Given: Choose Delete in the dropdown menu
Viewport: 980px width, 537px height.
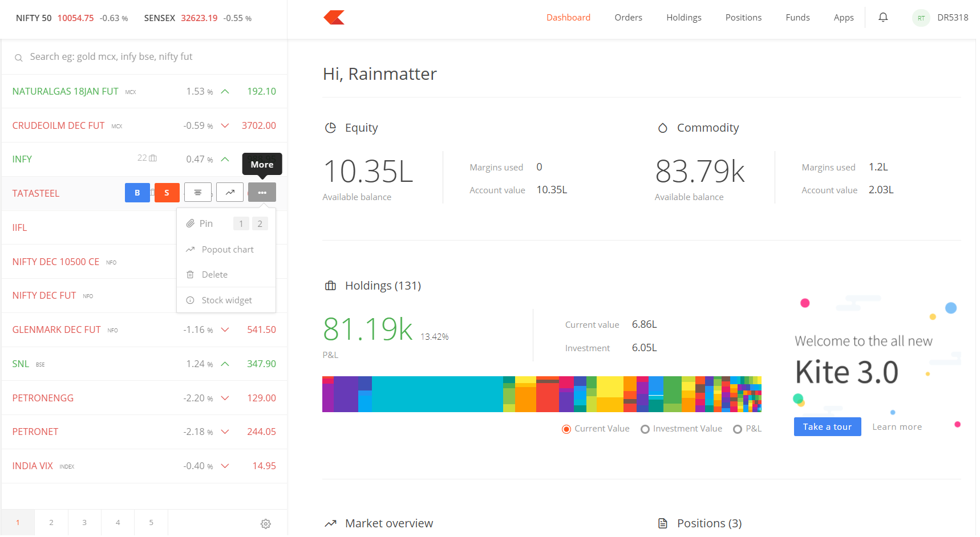Looking at the screenshot, I should pyautogui.click(x=227, y=275).
